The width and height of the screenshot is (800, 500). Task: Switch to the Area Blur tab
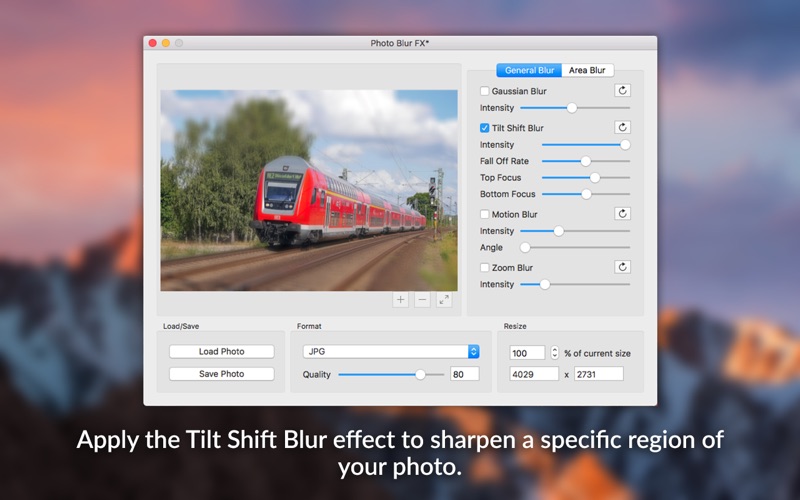coord(587,70)
